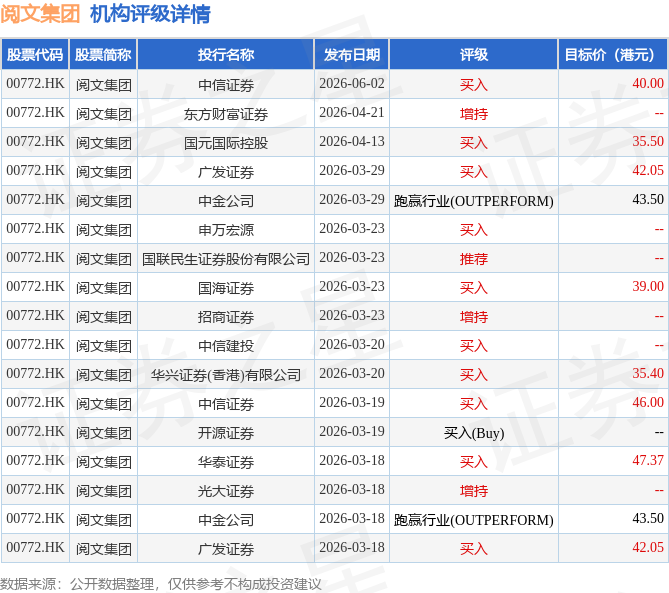The image size is (669, 593).
Task: Select the 2026-06-02 date cell
Action: pos(352,83)
